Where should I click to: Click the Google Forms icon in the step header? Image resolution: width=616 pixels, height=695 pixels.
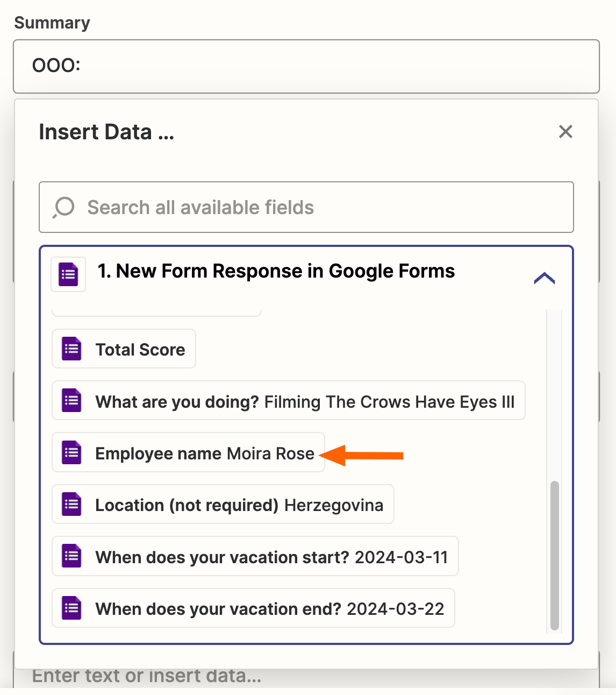click(68, 274)
